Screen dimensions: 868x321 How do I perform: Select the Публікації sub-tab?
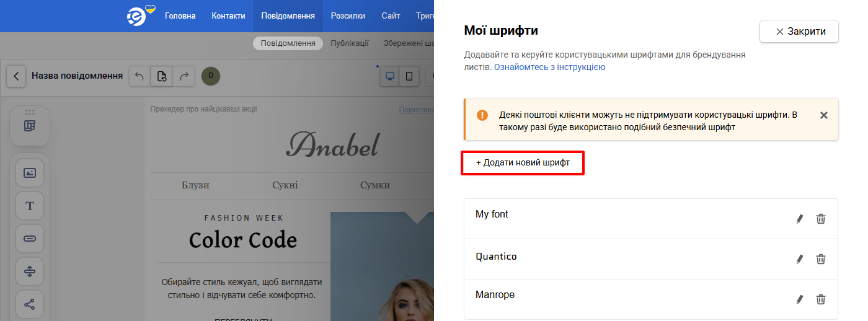click(x=350, y=43)
